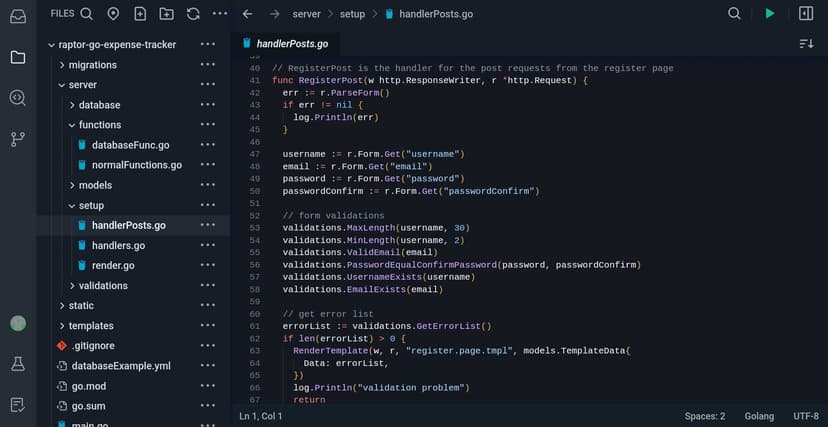
Task: Expand the migrations folder
Action: pyautogui.click(x=62, y=65)
